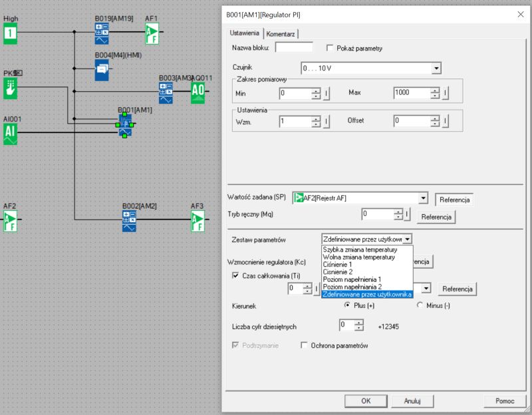
Task: Close the Regulator PI dialog
Action: pos(521,14)
